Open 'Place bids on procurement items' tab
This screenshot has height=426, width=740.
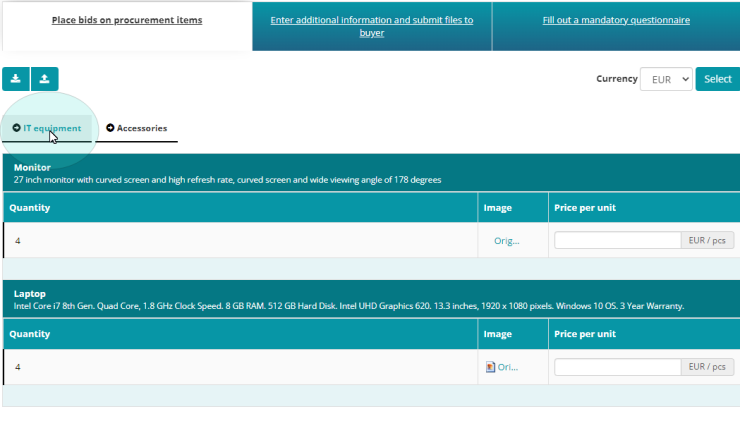(x=126, y=20)
